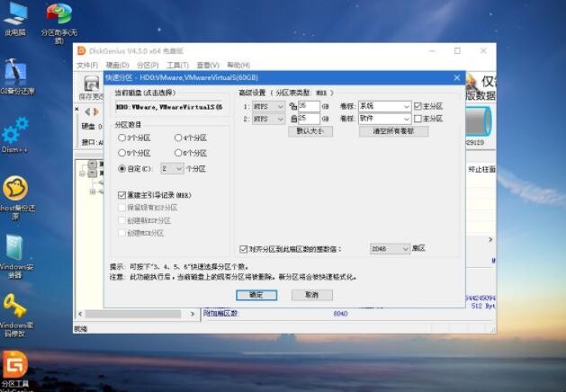This screenshot has width=566, height=392.
Task: Minimize the DiskGenius window
Action: pos(432,51)
